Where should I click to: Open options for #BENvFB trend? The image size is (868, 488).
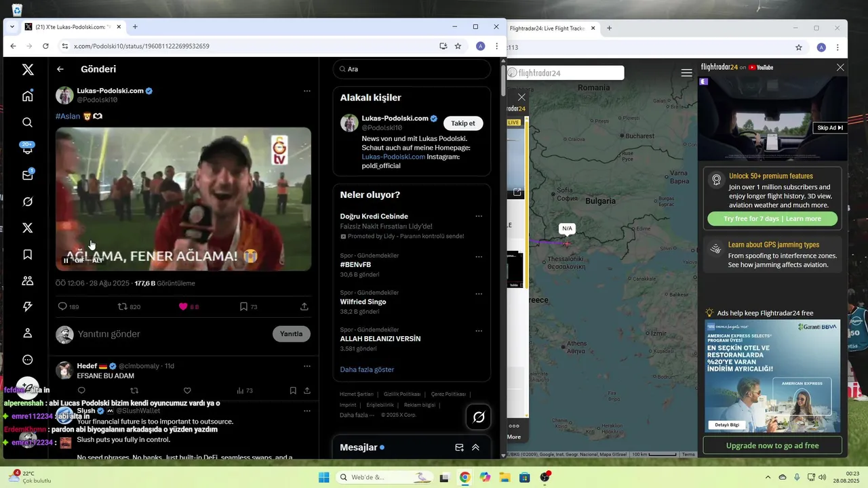tap(479, 257)
